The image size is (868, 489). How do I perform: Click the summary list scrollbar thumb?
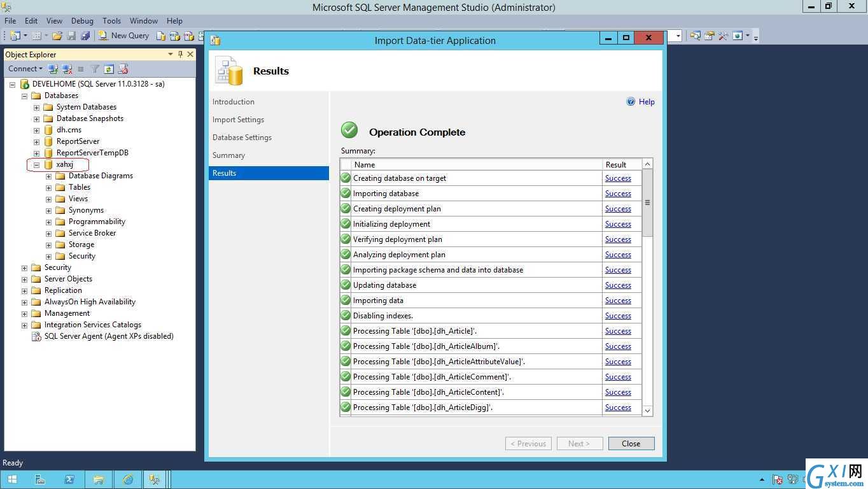647,203
